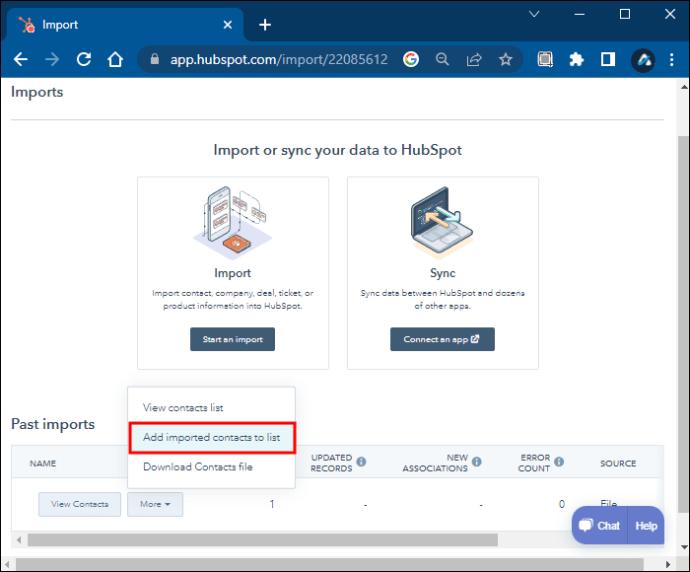Click the NAME column header
690x572 pixels.
[x=43, y=463]
